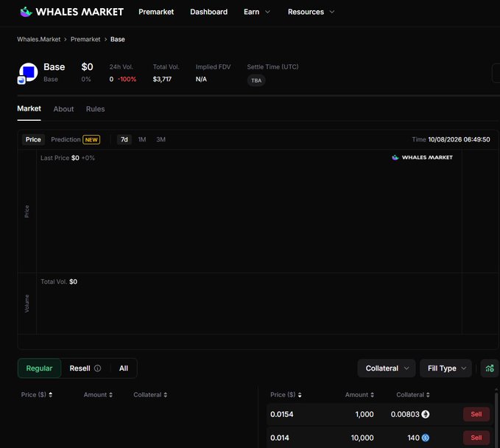Switch to the About tab
Viewport: 500px width, 448px height.
pos(63,109)
